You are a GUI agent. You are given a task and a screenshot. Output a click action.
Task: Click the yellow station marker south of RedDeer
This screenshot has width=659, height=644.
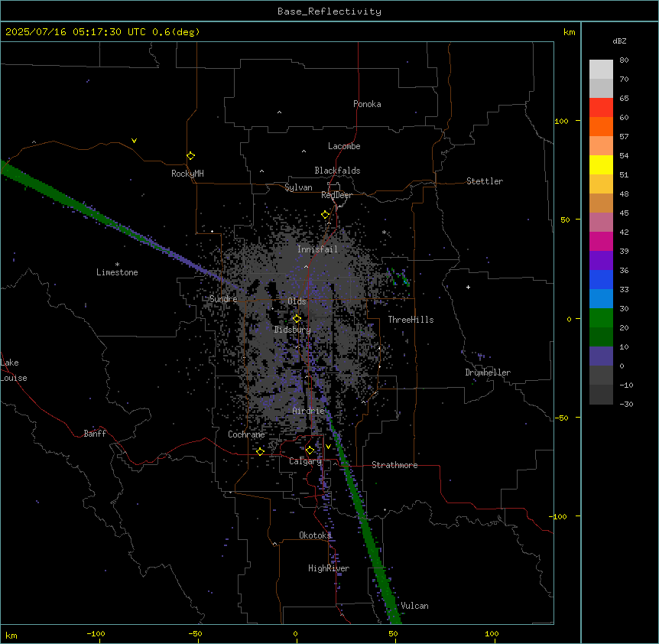(x=325, y=215)
